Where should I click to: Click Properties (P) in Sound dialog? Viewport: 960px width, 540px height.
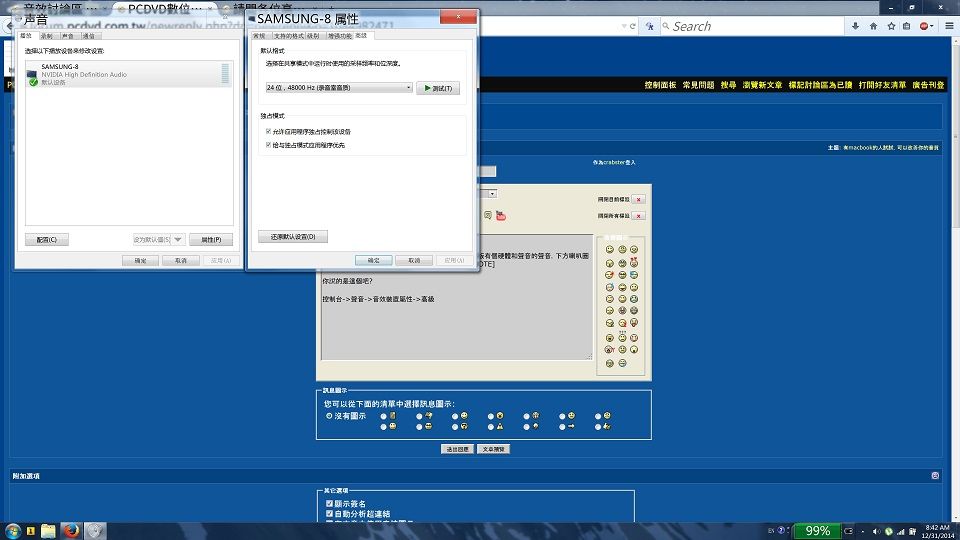[211, 239]
